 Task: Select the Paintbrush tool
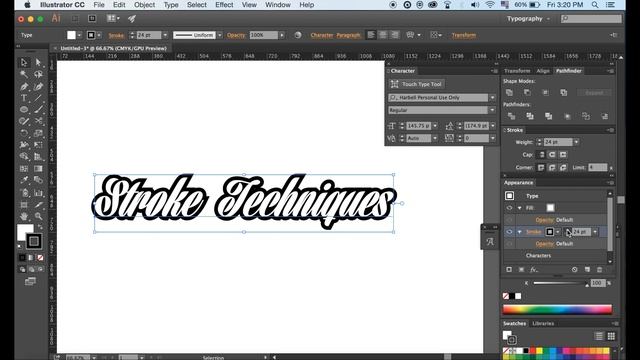coord(38,109)
